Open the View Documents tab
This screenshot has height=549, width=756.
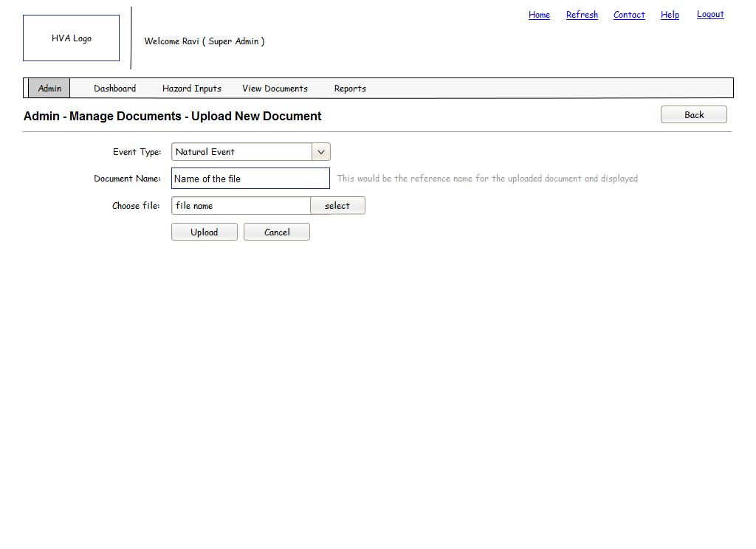click(275, 89)
